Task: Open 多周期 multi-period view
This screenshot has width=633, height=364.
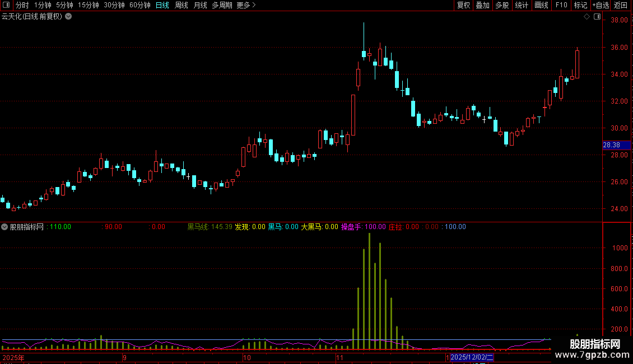Action: pyautogui.click(x=222, y=5)
